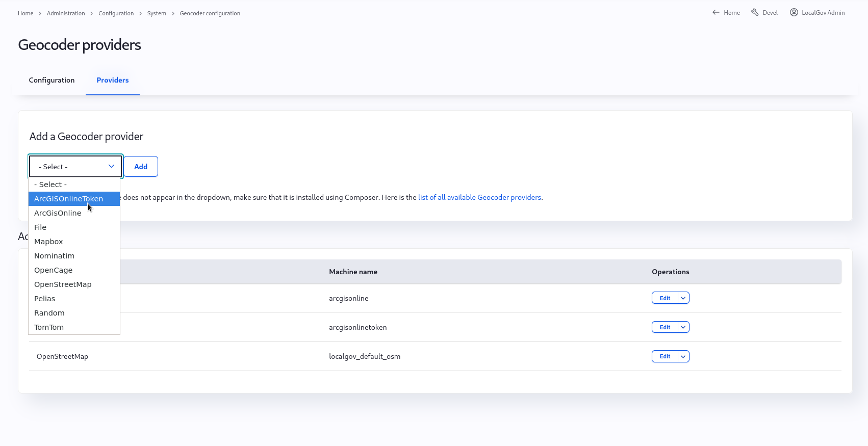Select OpenStreetMap in the dropdown list

point(74,284)
